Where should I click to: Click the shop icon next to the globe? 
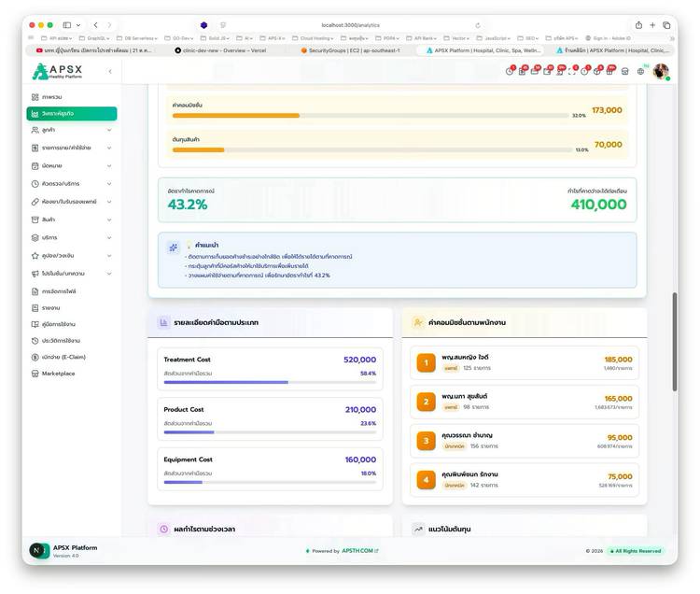click(624, 71)
